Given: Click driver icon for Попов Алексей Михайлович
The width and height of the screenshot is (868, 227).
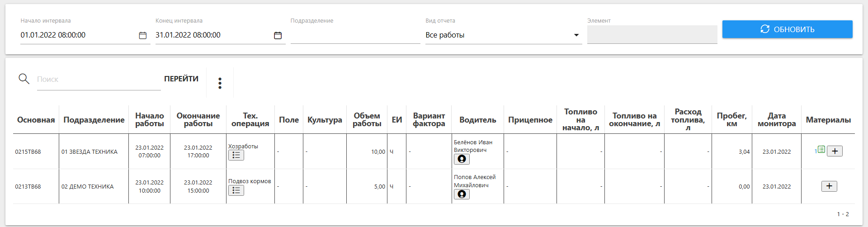Looking at the screenshot, I should (x=462, y=194).
